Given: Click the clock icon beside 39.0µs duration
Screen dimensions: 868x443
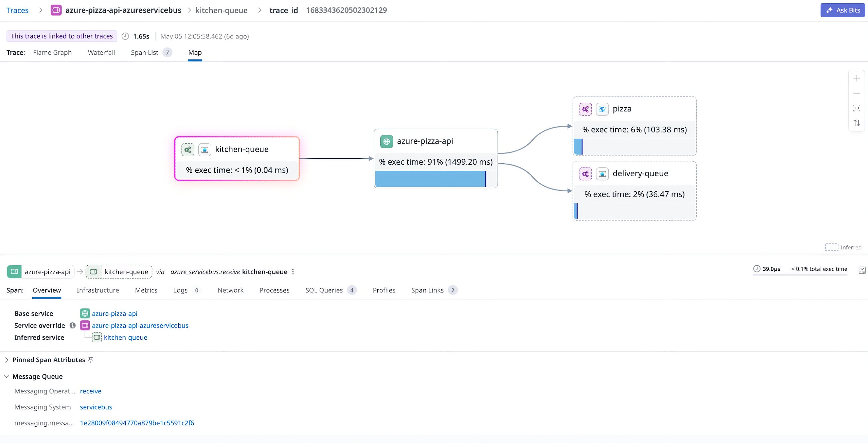Looking at the screenshot, I should 757,269.
